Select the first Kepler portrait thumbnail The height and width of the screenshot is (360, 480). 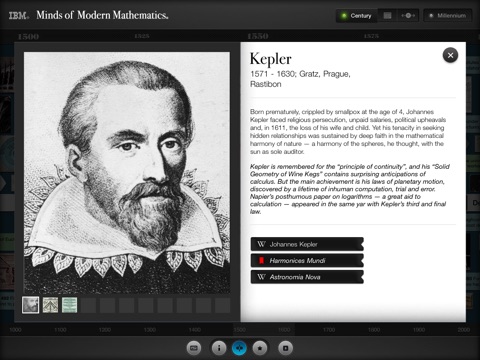click(x=30, y=305)
